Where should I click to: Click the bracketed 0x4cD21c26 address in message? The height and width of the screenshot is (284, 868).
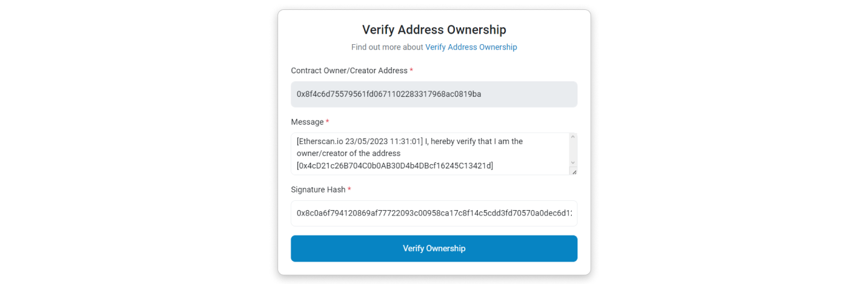pyautogui.click(x=395, y=165)
